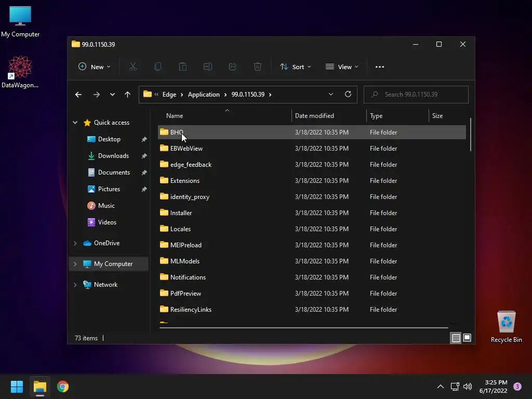
Task: Open Documents in Quick access
Action: point(114,172)
